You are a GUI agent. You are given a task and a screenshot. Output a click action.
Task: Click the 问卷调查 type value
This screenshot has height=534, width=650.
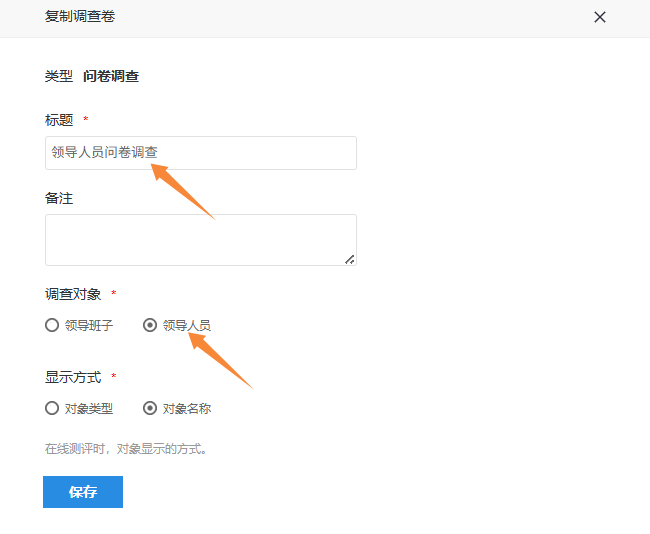click(x=111, y=76)
